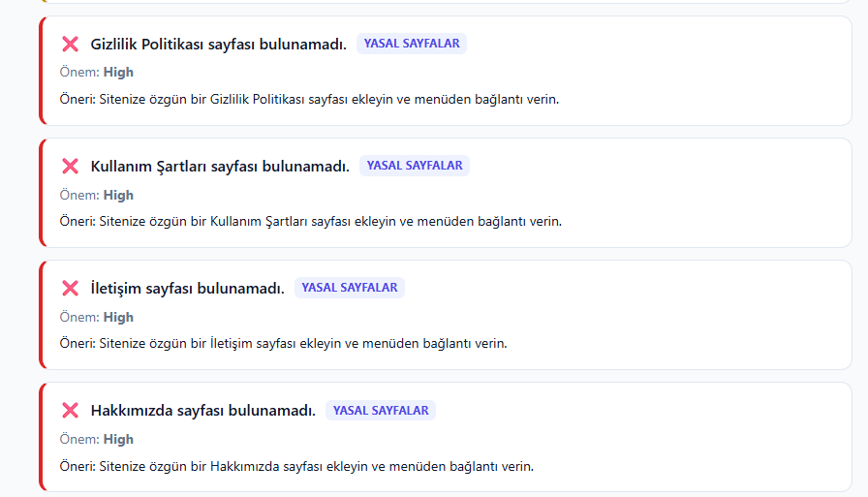Click the Önem: High label under İletişim
The image size is (868, 497).
click(x=96, y=317)
